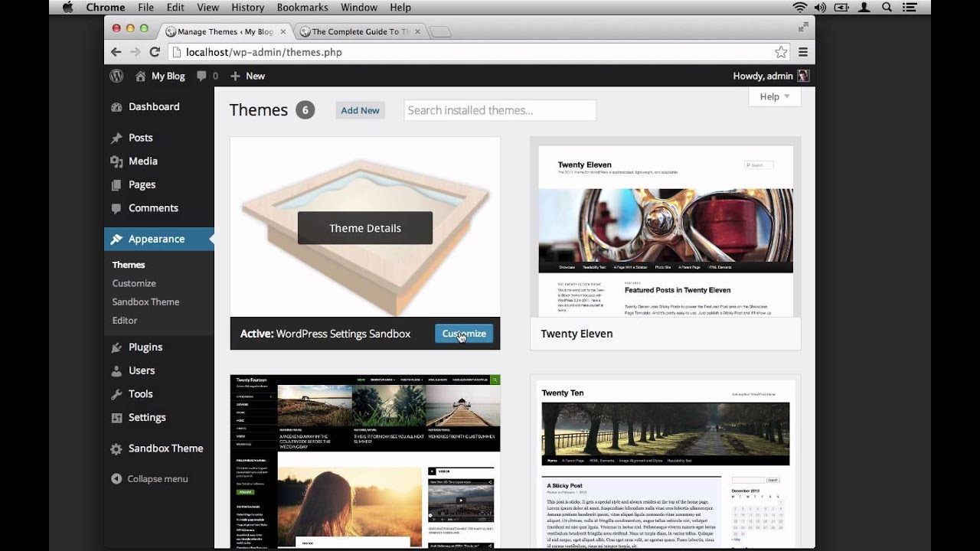Click the Tools wrench icon
980x551 pixels.
click(116, 394)
